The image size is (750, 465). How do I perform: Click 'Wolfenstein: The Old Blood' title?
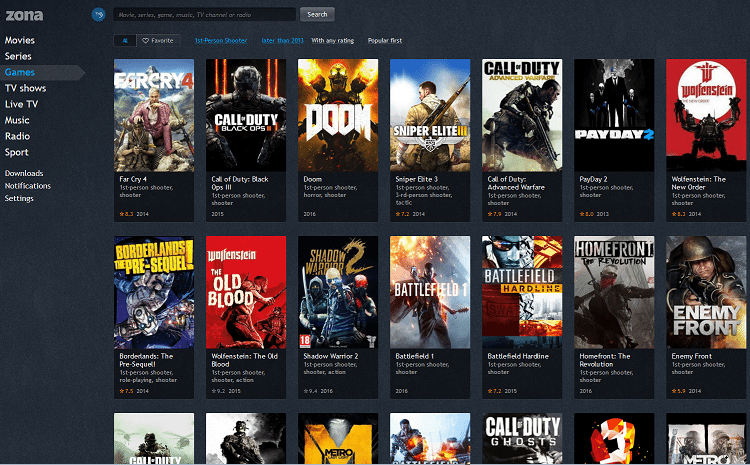tap(244, 360)
